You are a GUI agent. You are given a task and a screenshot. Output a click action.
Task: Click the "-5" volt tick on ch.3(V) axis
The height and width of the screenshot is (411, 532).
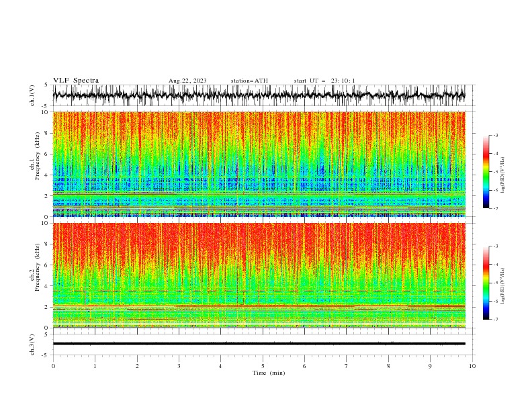pyautogui.click(x=46, y=355)
